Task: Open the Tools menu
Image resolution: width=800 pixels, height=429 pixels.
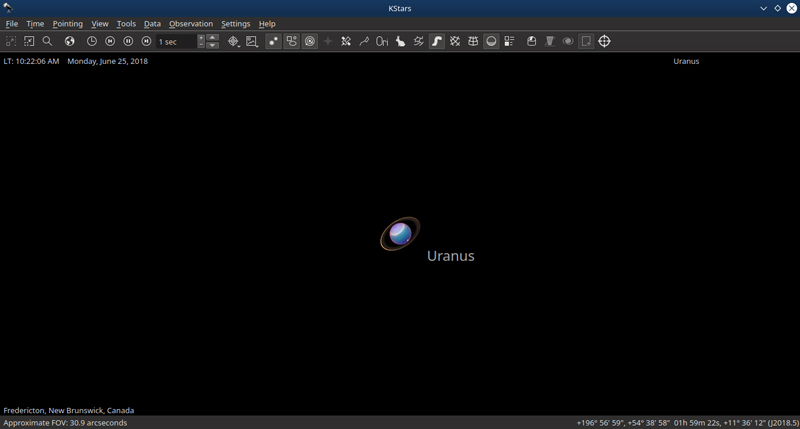Action: [x=126, y=23]
